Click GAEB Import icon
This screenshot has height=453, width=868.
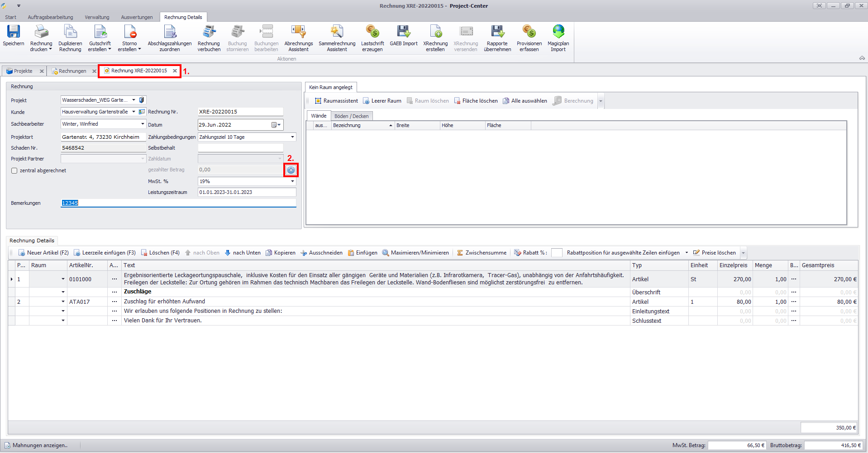(404, 32)
